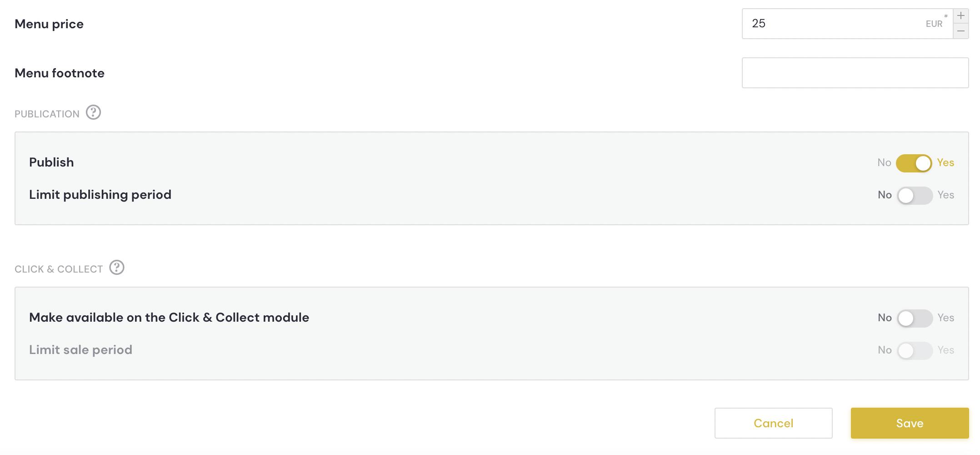Toggle the Limit sale period switch

coord(915,350)
